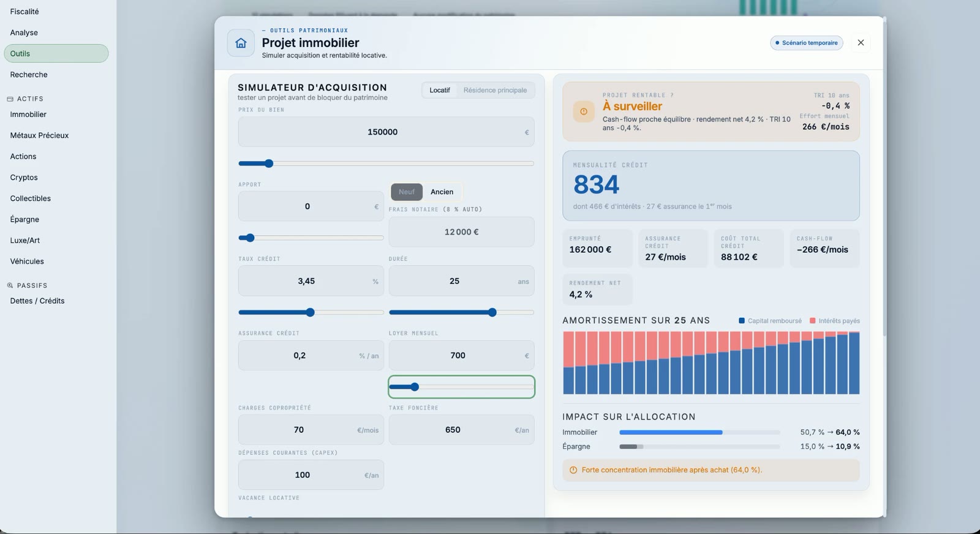Viewport: 980px width, 534px height.
Task: Click the Mensualité crédit value 834
Action: pyautogui.click(x=597, y=184)
